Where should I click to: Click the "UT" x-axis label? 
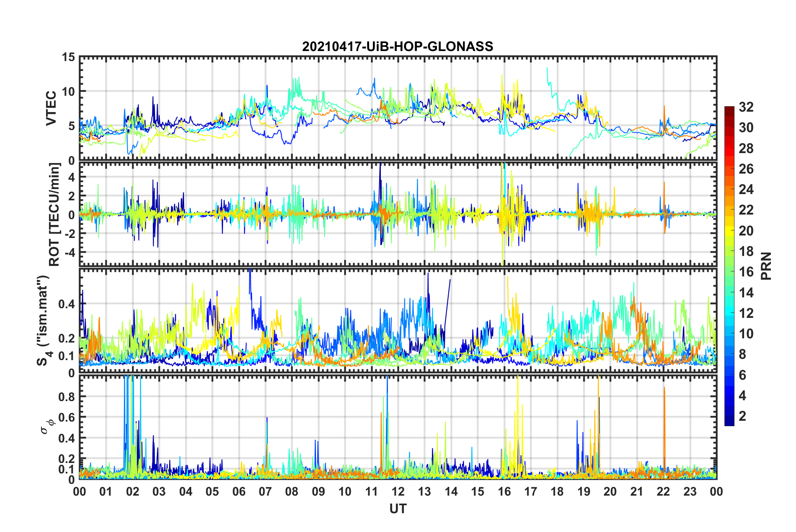[398, 509]
